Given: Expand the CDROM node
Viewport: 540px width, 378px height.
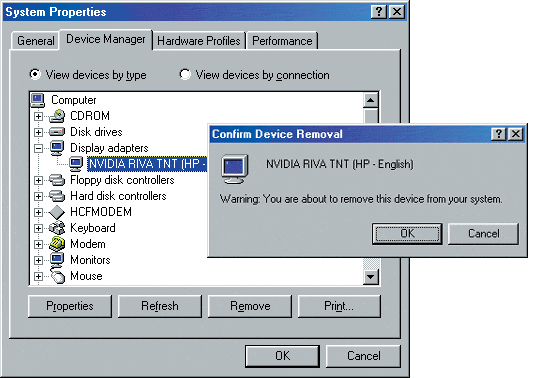Looking at the screenshot, I should [39, 116].
